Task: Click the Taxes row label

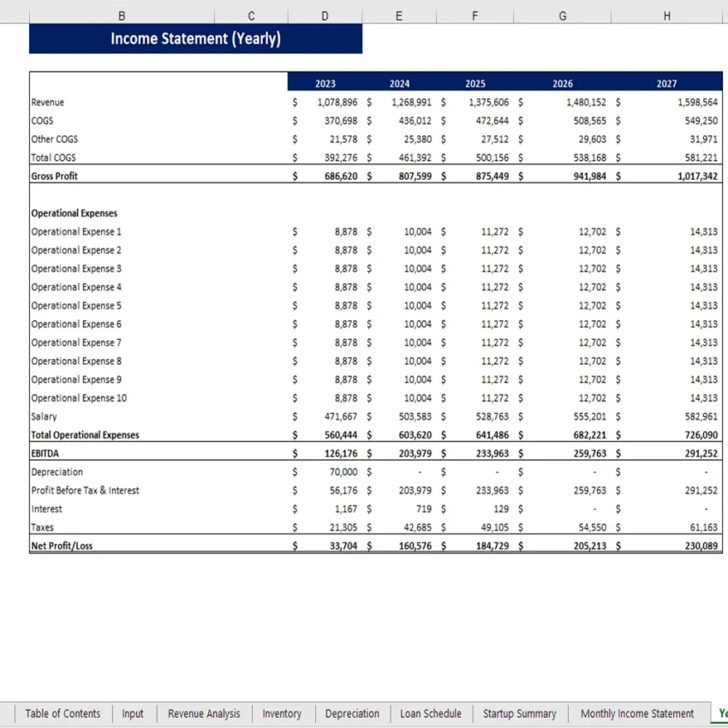Action: [42, 528]
